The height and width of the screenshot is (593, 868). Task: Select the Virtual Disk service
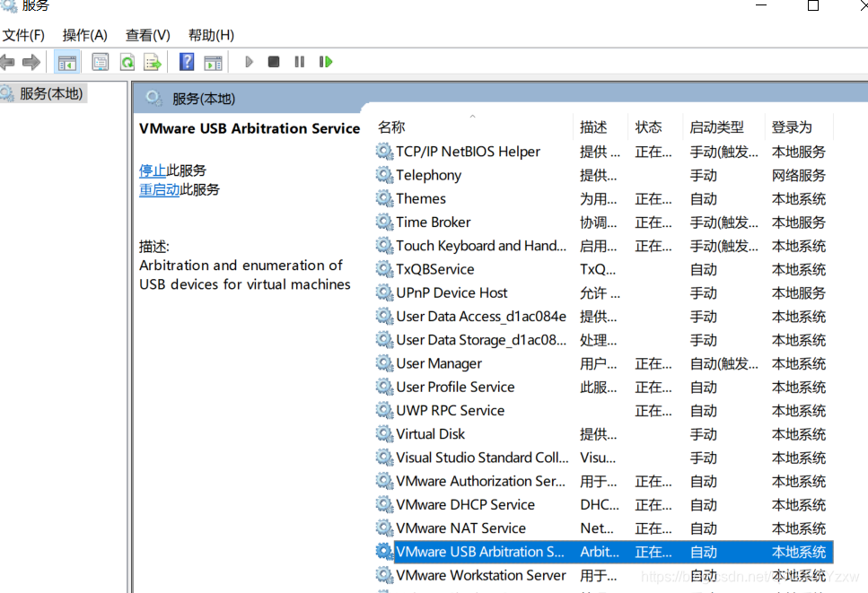pyautogui.click(x=603, y=434)
